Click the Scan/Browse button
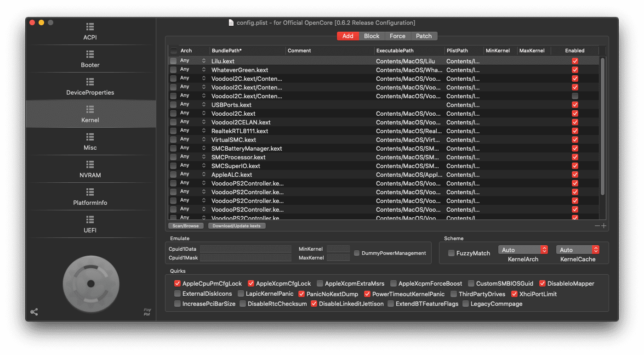This screenshot has width=644, height=355. pos(186,225)
